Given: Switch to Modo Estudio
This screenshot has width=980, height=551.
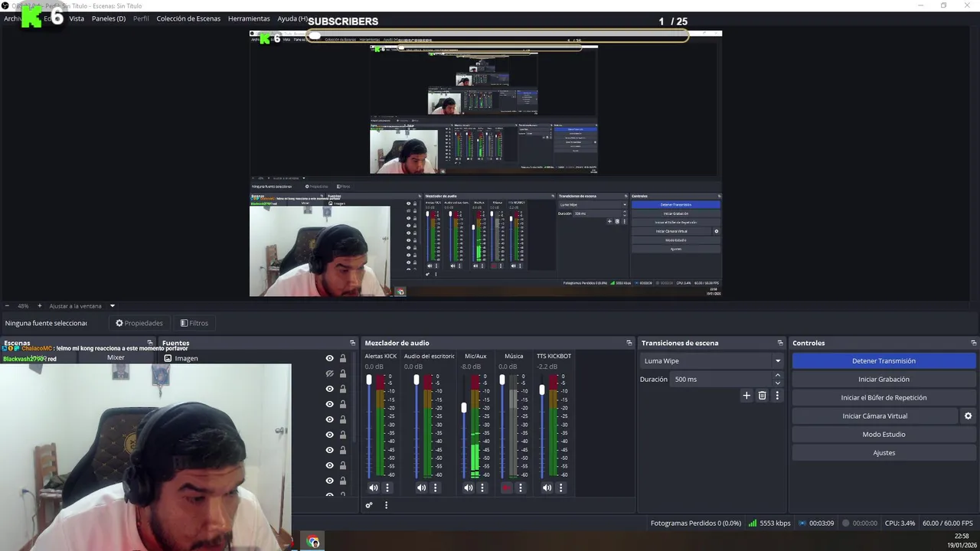Looking at the screenshot, I should (884, 435).
